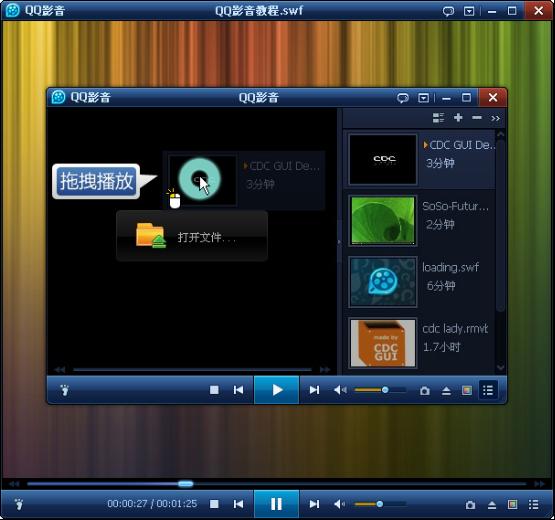555x520 pixels.
Task: Click the camera screenshot icon in inner player
Action: (x=425, y=391)
